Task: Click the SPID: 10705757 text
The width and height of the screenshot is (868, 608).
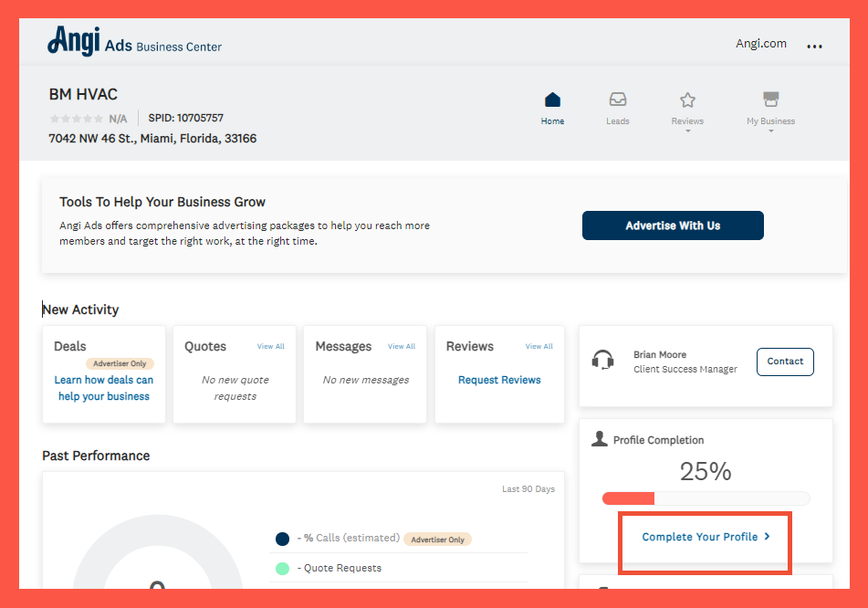Action: pyautogui.click(x=186, y=118)
